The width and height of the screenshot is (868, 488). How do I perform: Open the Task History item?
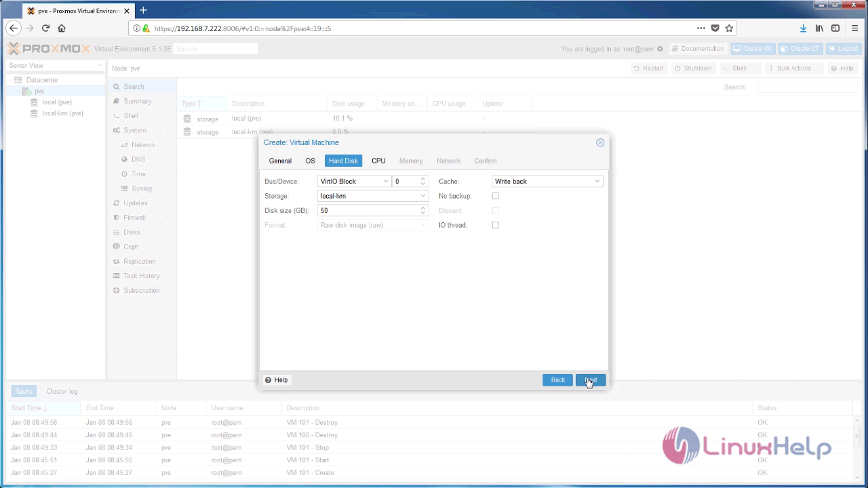(142, 276)
